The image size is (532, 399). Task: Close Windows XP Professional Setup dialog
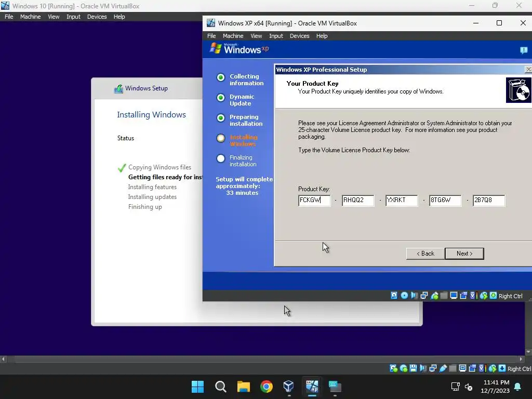click(528, 70)
